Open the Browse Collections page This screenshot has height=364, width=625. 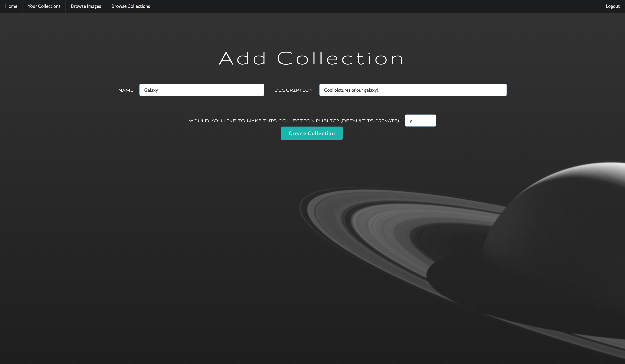click(x=131, y=6)
